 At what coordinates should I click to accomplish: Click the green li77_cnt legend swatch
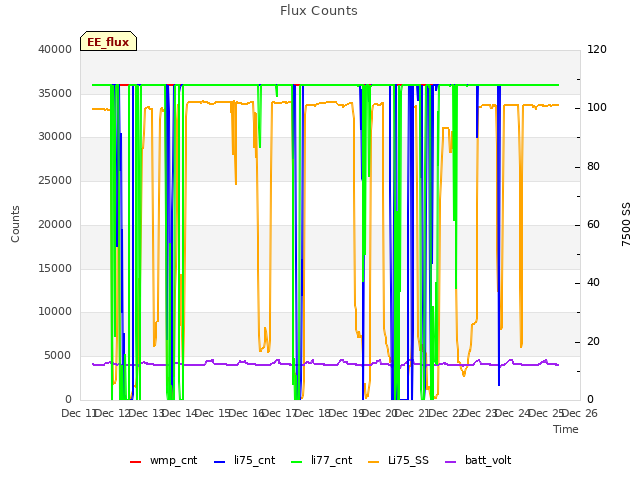(x=296, y=462)
